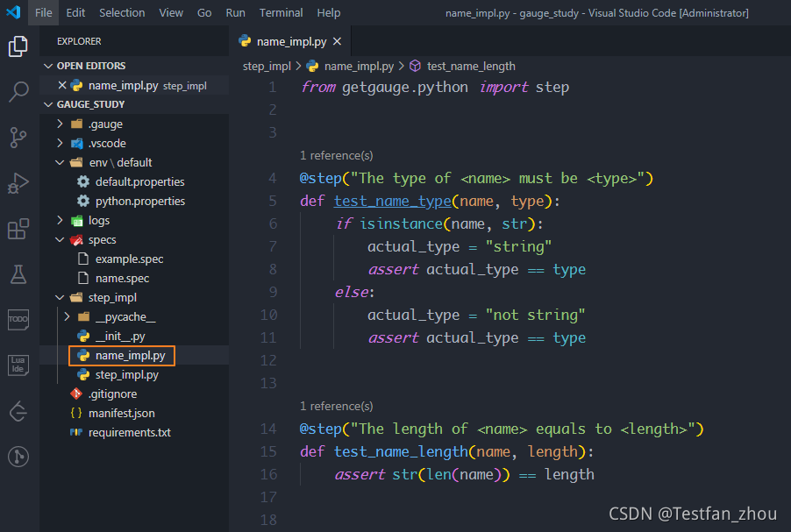Click the test_name_type function name
Image resolution: width=791 pixels, height=532 pixels.
pyautogui.click(x=392, y=202)
